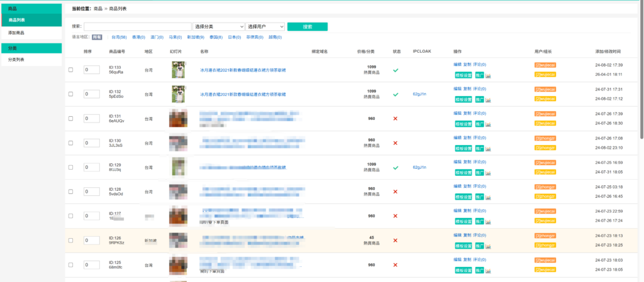This screenshot has width=644, height=282.
Task: Toggle red cross status of product ID:126
Action: click(396, 240)
